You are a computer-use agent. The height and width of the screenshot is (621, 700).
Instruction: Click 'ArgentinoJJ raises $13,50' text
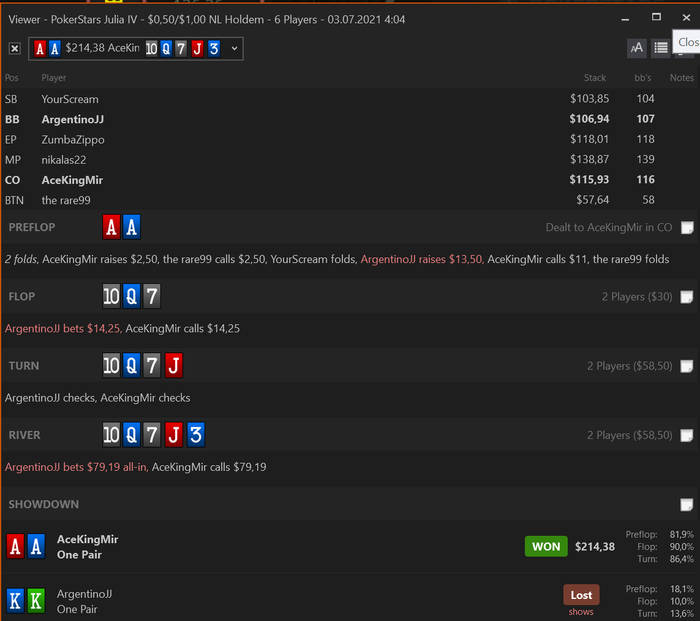pos(422,259)
